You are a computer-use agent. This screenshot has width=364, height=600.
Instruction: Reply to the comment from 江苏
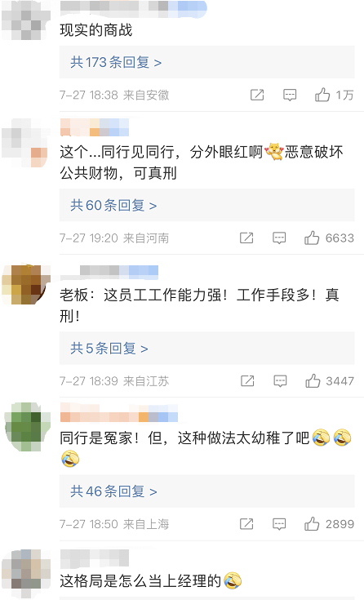click(x=280, y=381)
